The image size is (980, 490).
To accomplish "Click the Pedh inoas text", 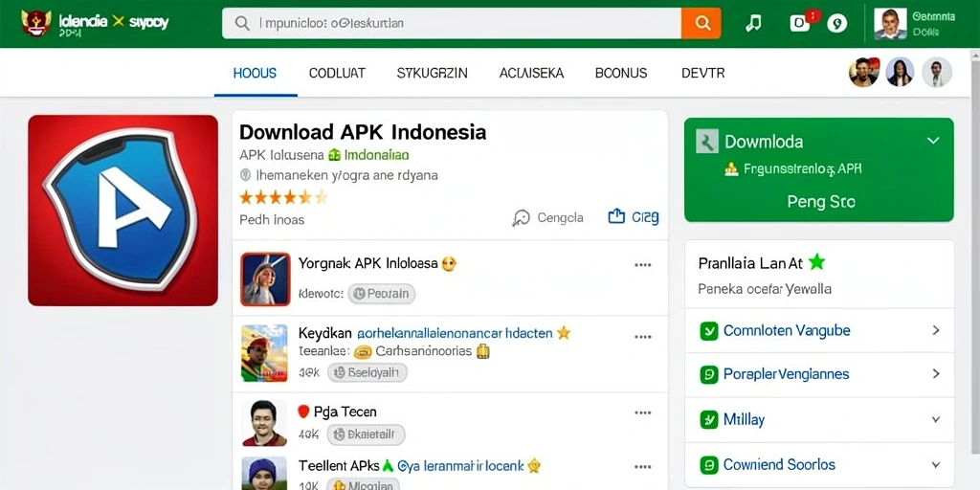I will tap(272, 220).
